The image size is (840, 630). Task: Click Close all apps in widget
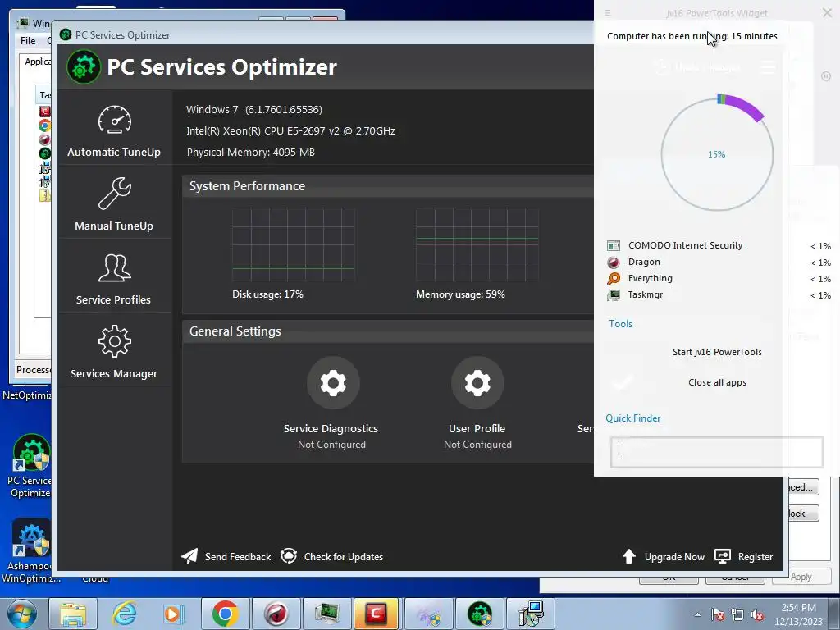coord(717,382)
